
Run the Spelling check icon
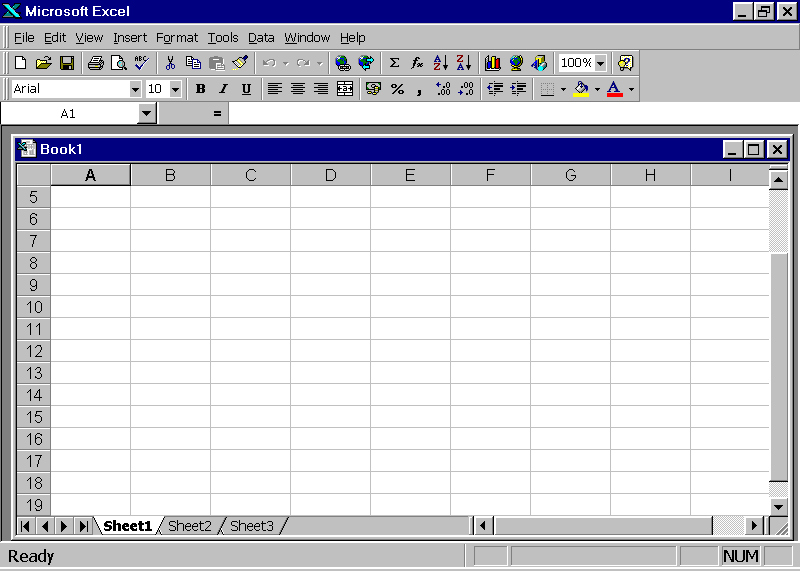pos(141,63)
